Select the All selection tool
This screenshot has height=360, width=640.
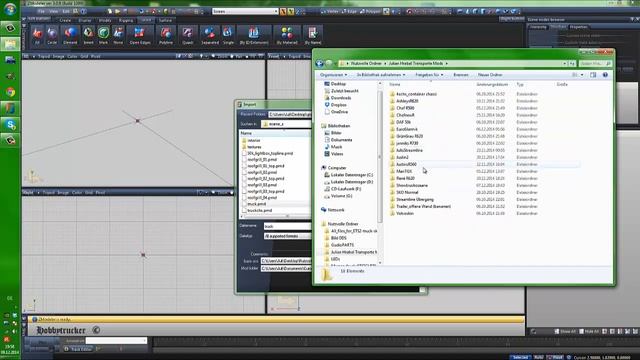tap(37, 35)
